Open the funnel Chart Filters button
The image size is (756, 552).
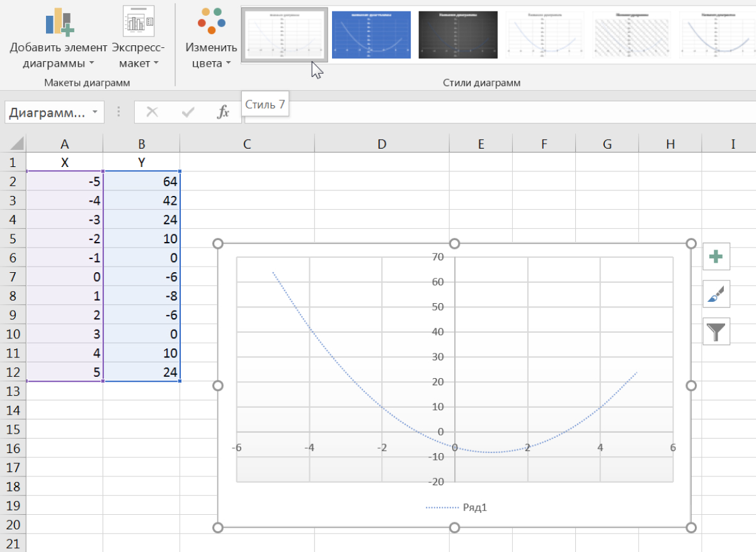tap(716, 331)
